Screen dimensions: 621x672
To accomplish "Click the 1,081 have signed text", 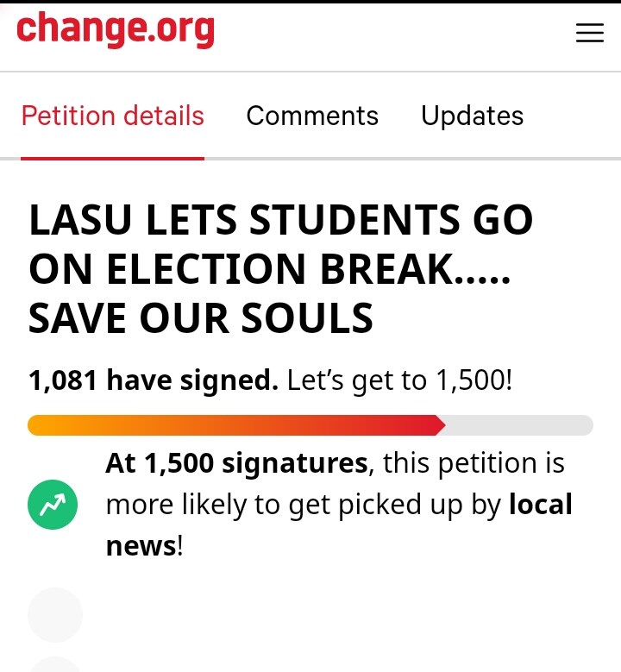I will [x=154, y=380].
